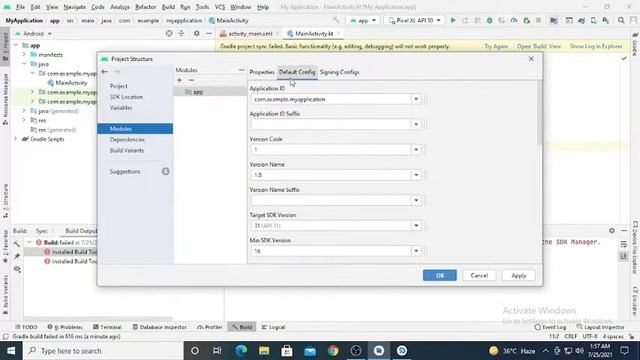Click the Cancel button

[x=479, y=276]
